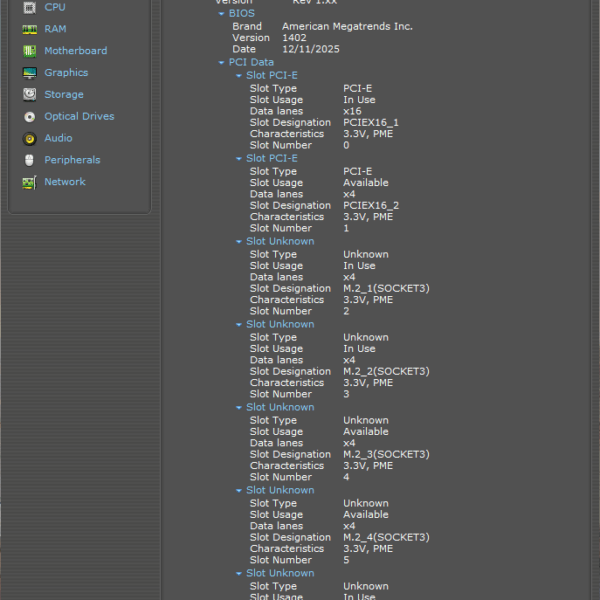This screenshot has width=600, height=600.
Task: Select the green Motherboard icon
Action: 29,51
